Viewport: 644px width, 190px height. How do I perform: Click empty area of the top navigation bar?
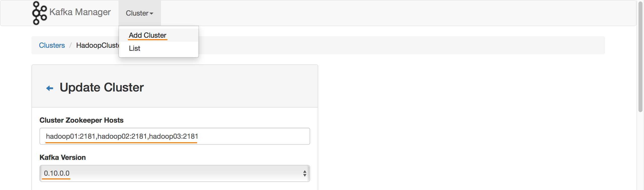pyautogui.click(x=377, y=13)
